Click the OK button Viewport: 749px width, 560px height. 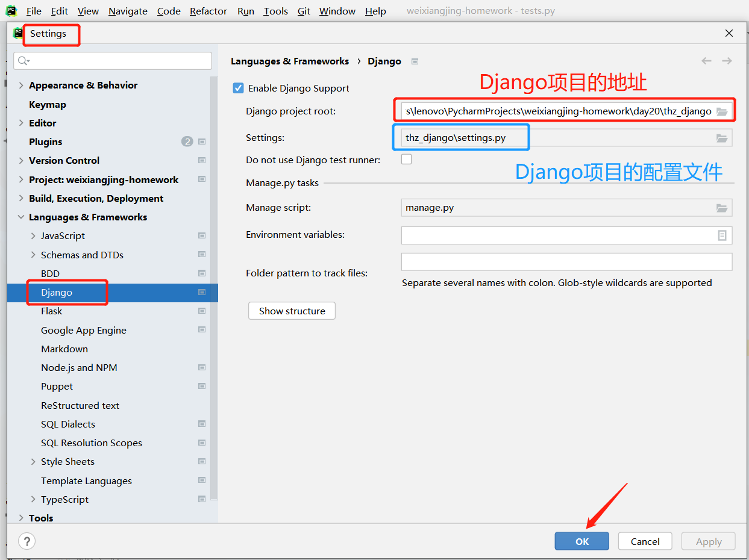(581, 541)
